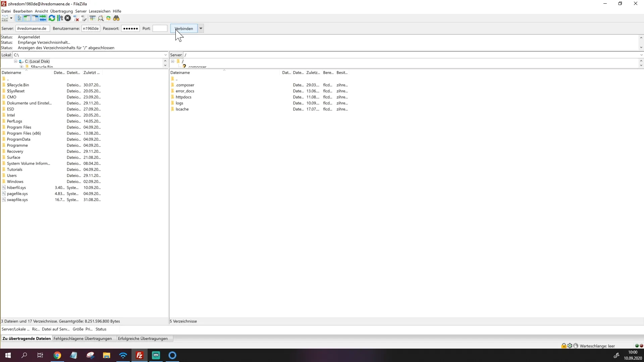Click the Port input field
Viewport: 644px width, 362px height.
pos(160,28)
